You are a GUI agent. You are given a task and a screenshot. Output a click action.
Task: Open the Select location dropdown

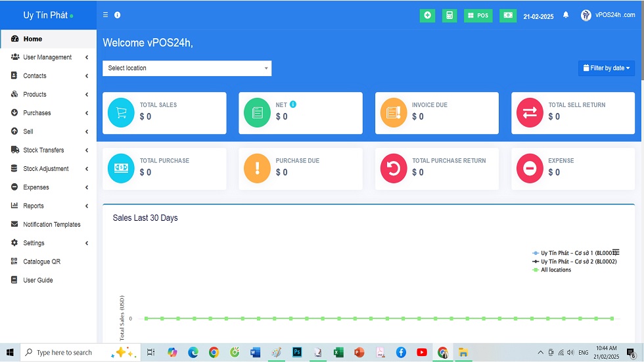pos(187,68)
